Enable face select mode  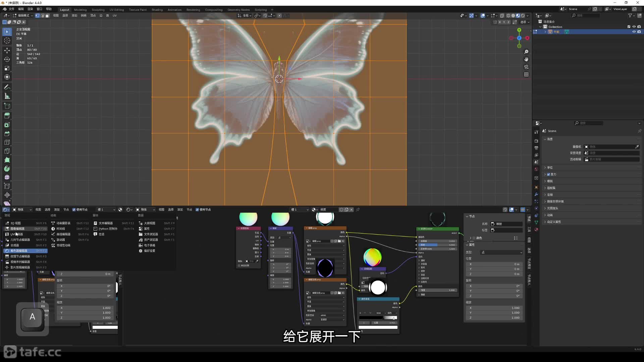pyautogui.click(x=47, y=15)
